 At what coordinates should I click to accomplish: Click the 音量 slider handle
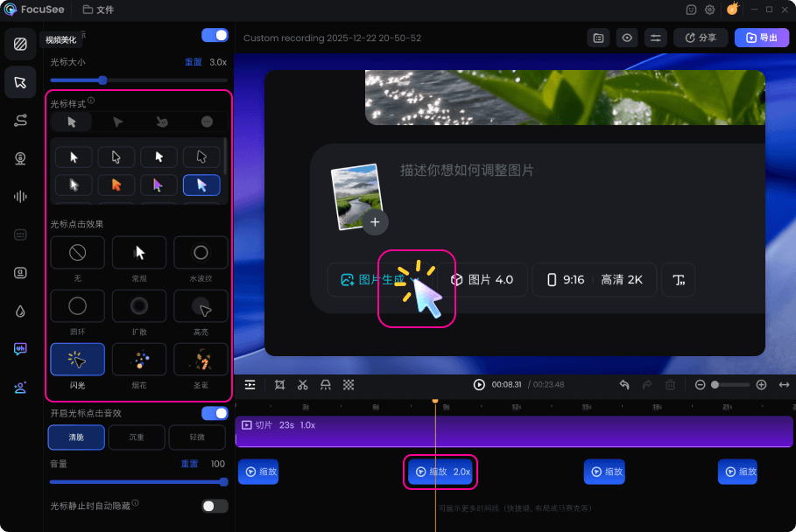pos(223,482)
